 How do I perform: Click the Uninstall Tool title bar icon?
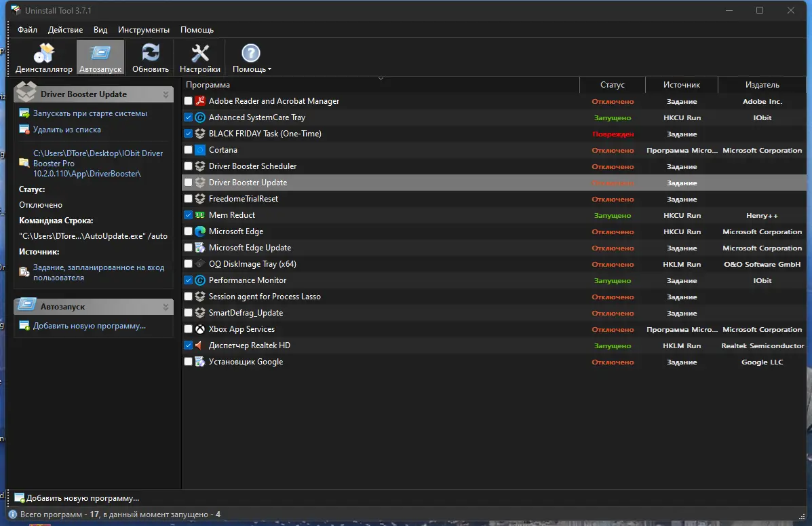(x=16, y=10)
